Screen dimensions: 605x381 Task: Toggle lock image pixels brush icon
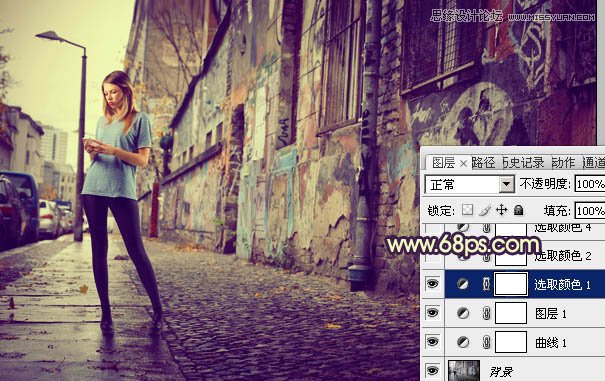pyautogui.click(x=485, y=210)
